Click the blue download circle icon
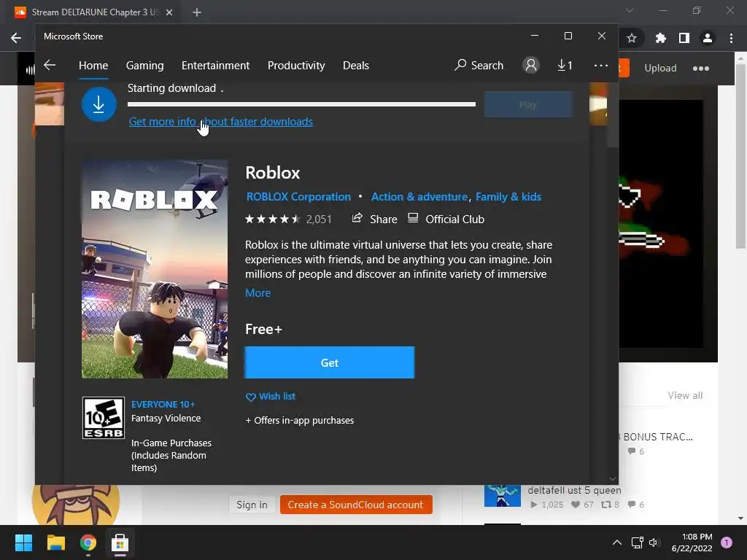747x560 pixels. (x=99, y=104)
